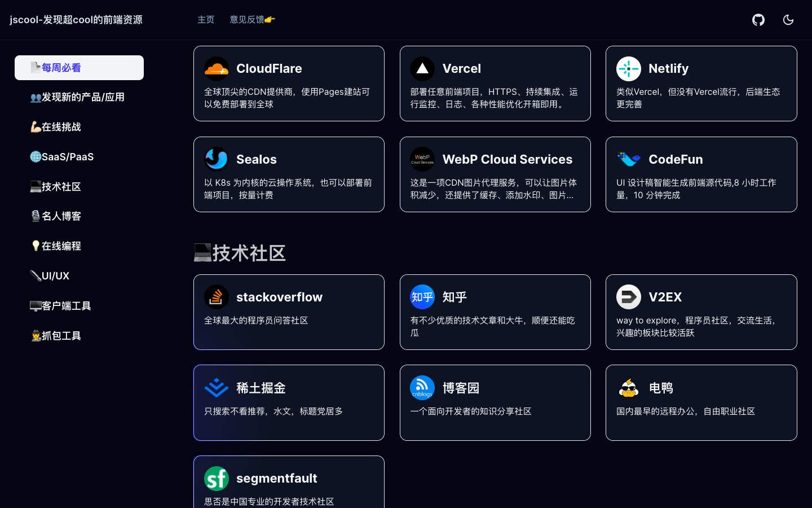Click the CloudFlare orange cloud logo

coord(217,69)
